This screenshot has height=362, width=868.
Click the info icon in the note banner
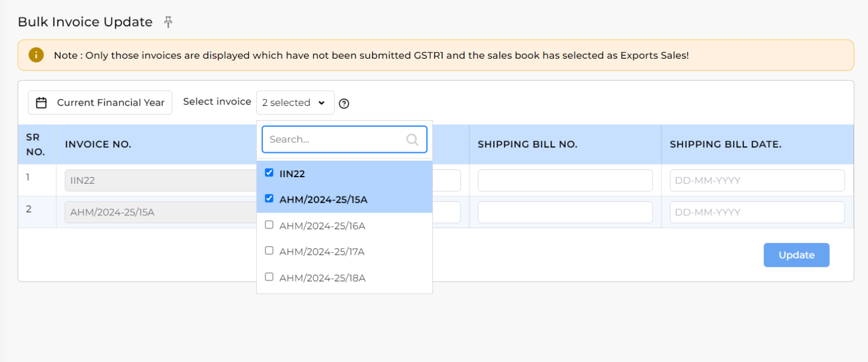pyautogui.click(x=35, y=55)
